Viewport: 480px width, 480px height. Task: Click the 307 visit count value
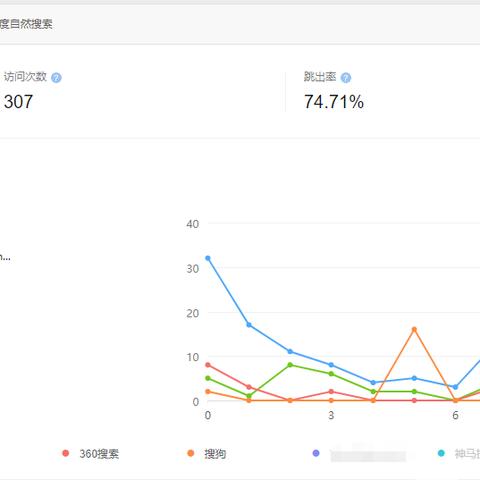click(18, 102)
